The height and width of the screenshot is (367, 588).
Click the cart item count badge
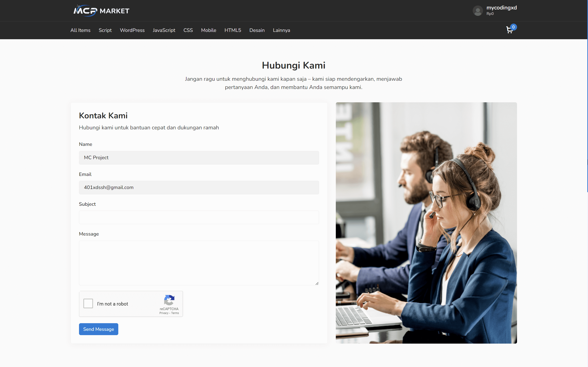click(513, 27)
